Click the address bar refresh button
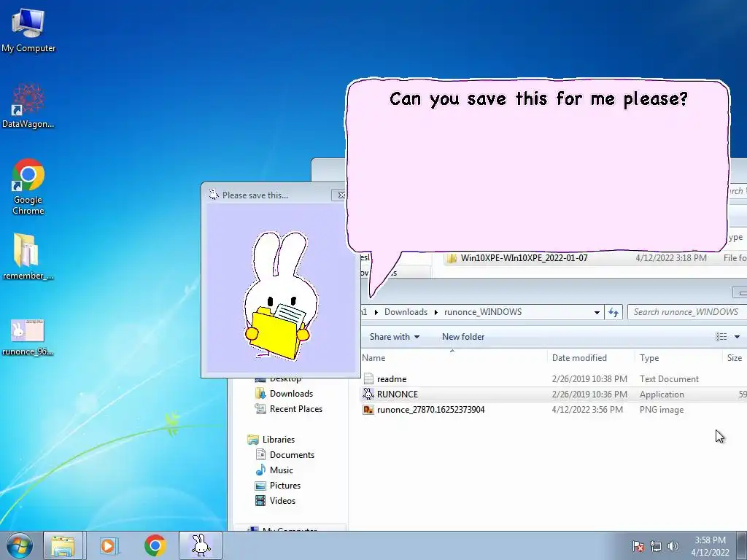This screenshot has height=560, width=747. pos(614,312)
